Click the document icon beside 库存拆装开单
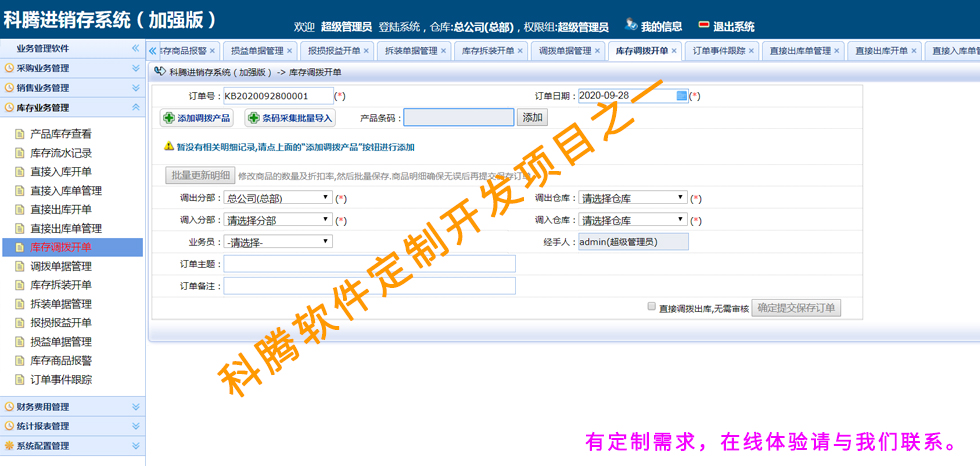The image size is (980, 466). tap(19, 285)
